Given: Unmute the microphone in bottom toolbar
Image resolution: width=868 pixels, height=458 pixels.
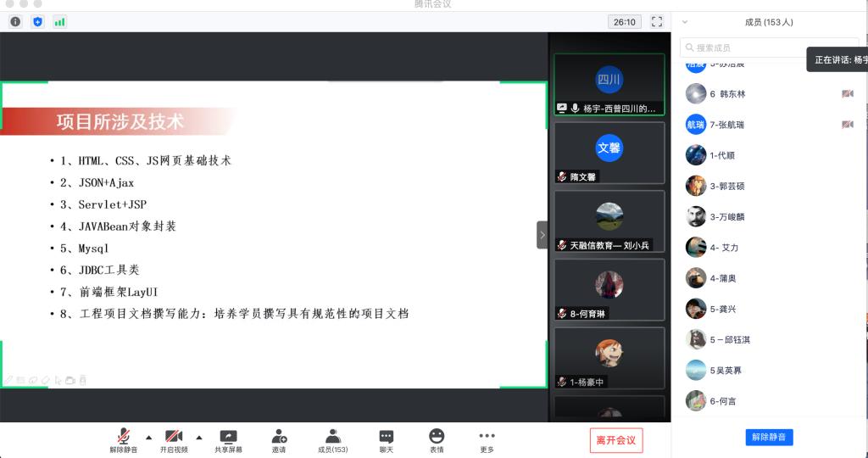Looking at the screenshot, I should pyautogui.click(x=124, y=436).
